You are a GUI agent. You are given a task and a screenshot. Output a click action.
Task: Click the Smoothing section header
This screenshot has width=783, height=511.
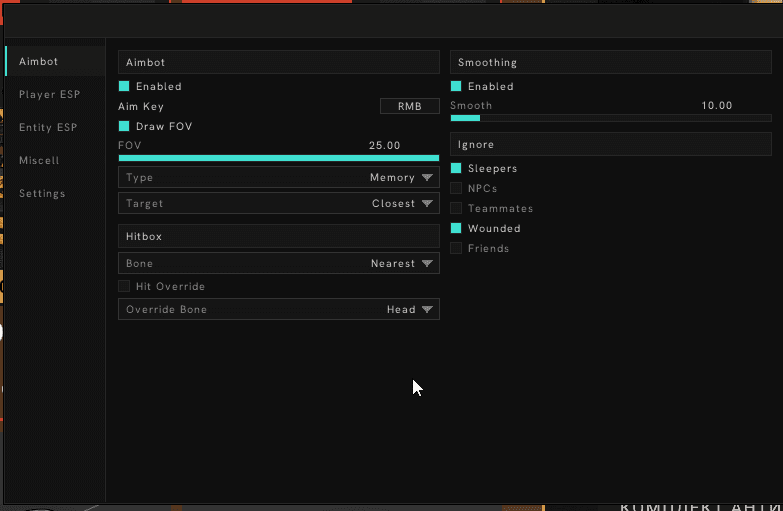point(611,62)
